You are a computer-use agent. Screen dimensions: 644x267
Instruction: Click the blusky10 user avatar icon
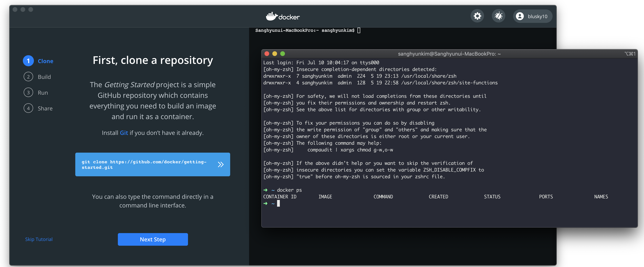[519, 16]
